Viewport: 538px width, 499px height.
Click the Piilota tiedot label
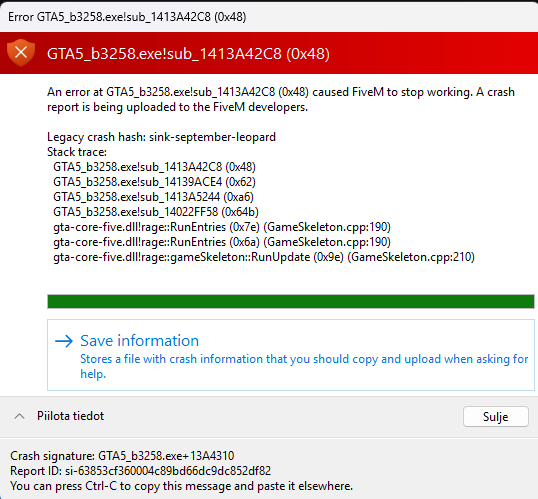[70, 416]
